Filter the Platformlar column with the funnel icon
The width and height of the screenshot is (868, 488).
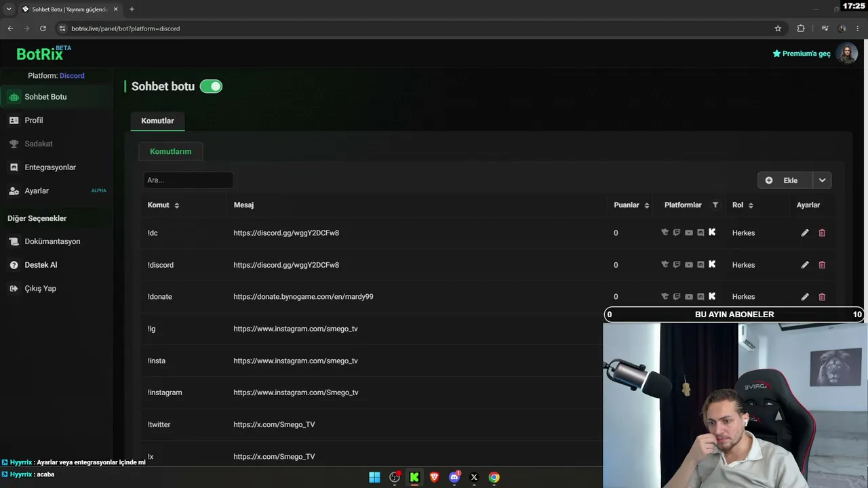pos(715,205)
